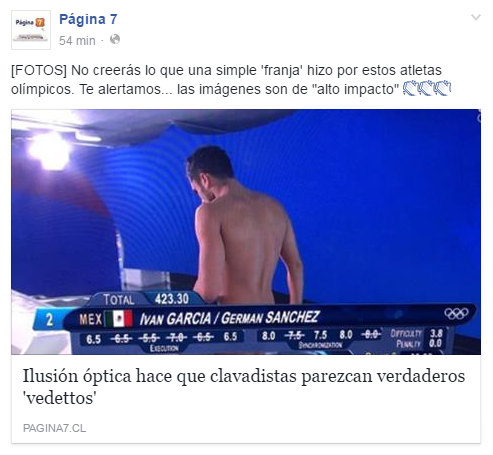Open the Página 7 page name link

(x=88, y=19)
